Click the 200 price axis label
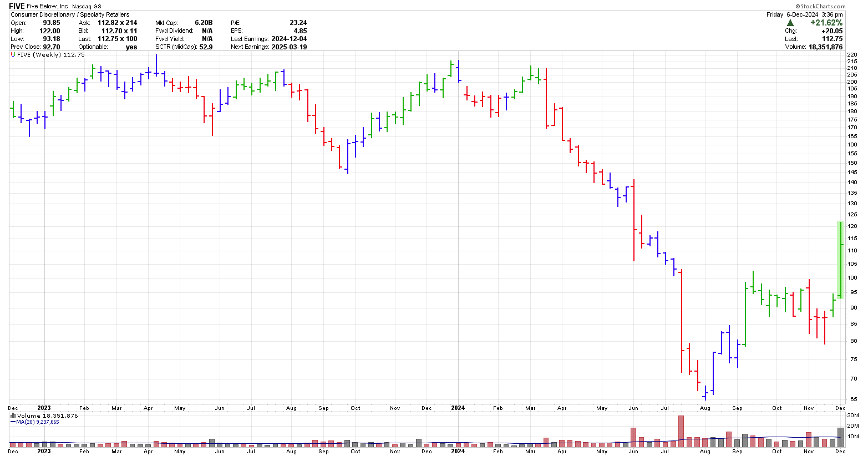The width and height of the screenshot is (868, 456). 852,82
